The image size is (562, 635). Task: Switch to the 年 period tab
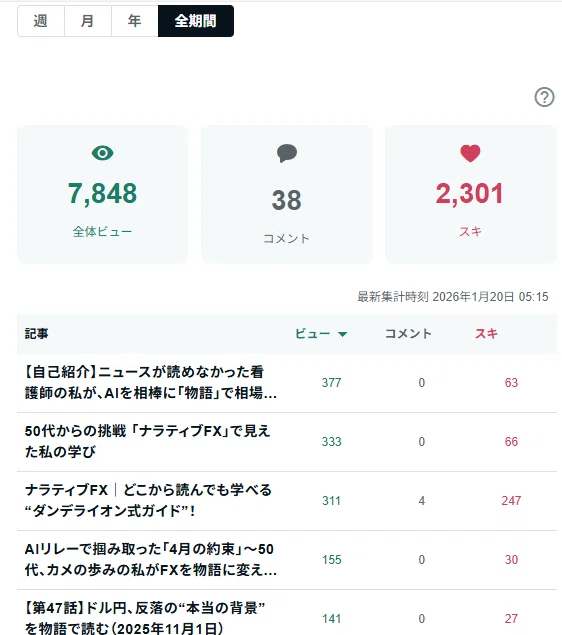(x=134, y=21)
